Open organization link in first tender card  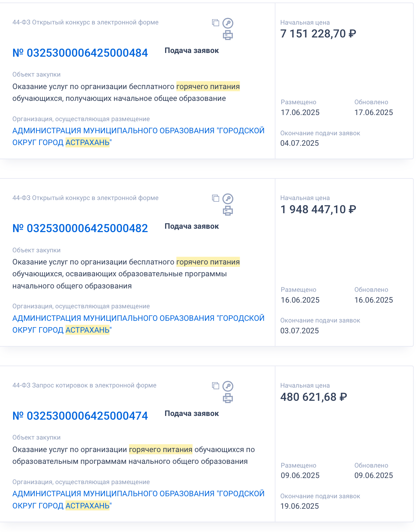point(138,137)
